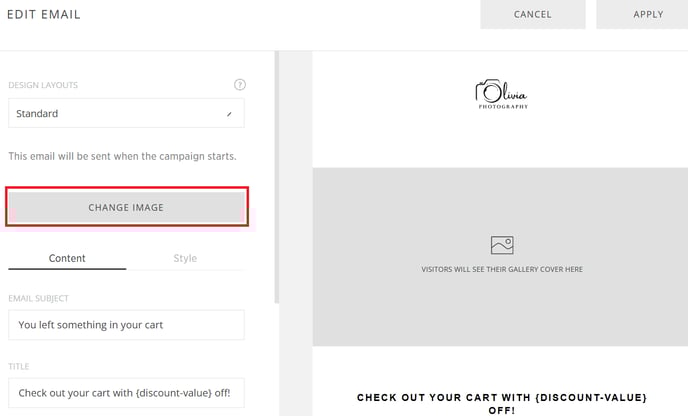The width and height of the screenshot is (688, 416).
Task: Cancel editing the email
Action: [x=533, y=14]
